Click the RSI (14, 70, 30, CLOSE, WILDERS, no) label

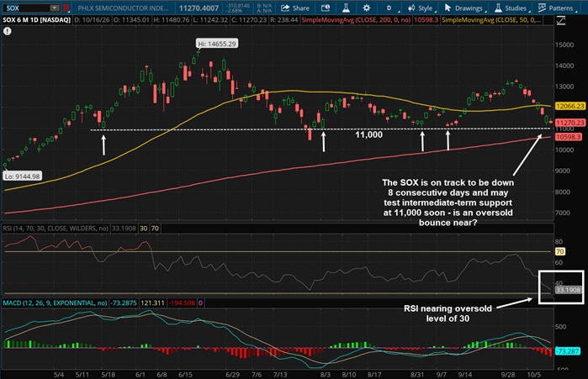click(56, 228)
